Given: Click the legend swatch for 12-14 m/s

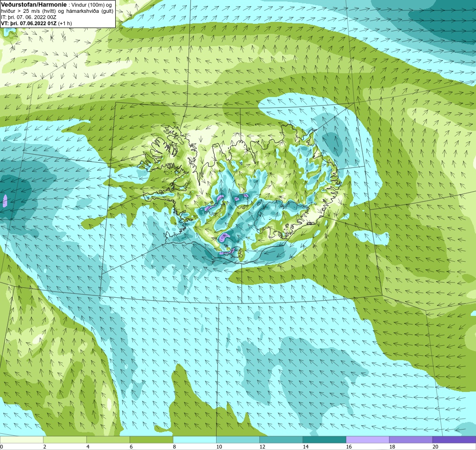Looking at the screenshot, I should tap(281, 440).
